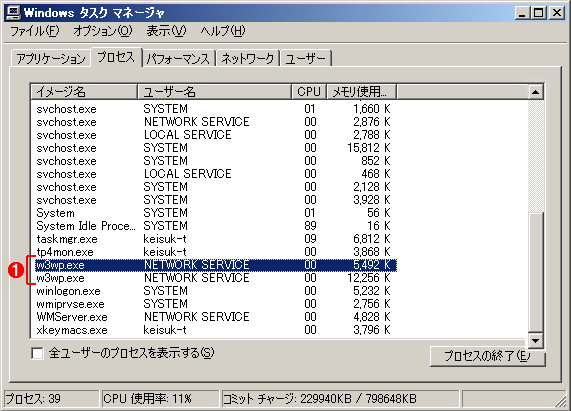
Task: Click the 89 CPU value of System Idle
Action: tap(310, 226)
